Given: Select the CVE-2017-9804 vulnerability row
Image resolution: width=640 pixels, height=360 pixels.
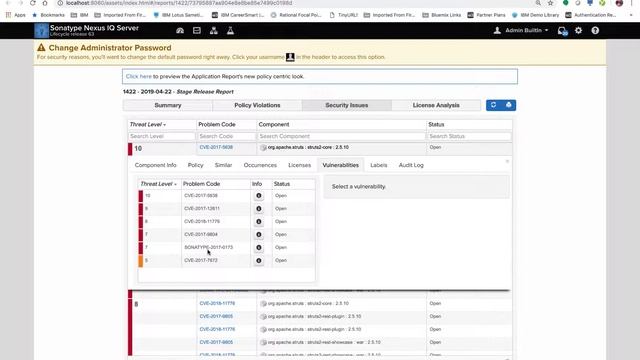Looking at the screenshot, I should (x=227, y=235).
